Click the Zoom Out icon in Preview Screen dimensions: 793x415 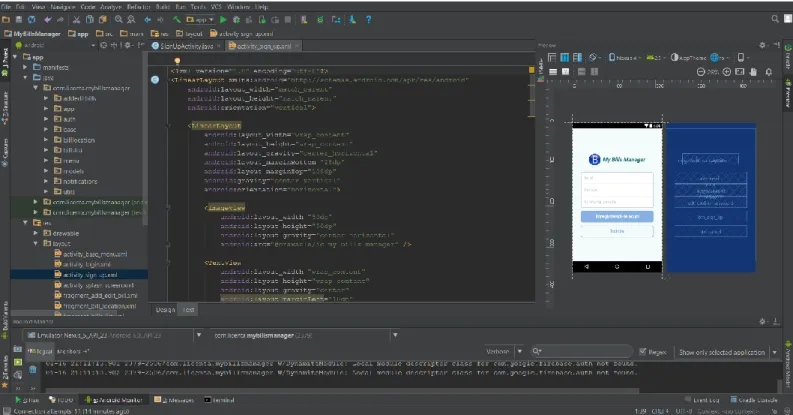click(x=701, y=72)
